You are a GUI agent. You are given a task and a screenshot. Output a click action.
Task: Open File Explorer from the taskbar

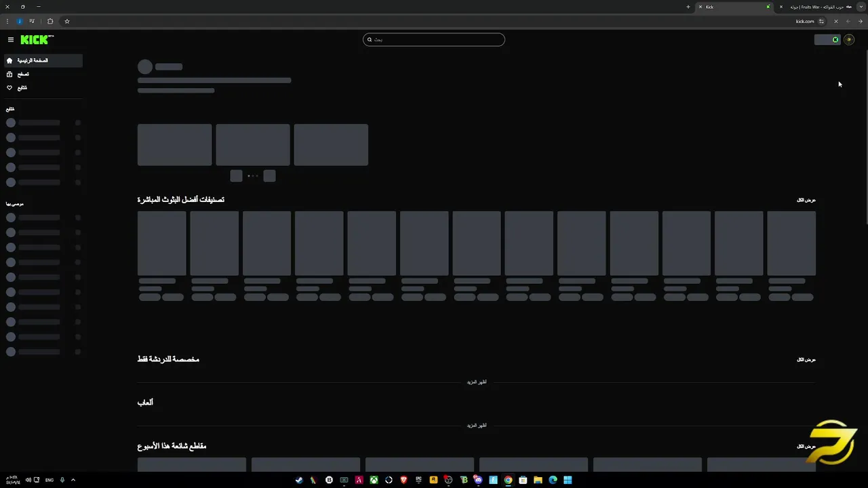tap(538, 480)
